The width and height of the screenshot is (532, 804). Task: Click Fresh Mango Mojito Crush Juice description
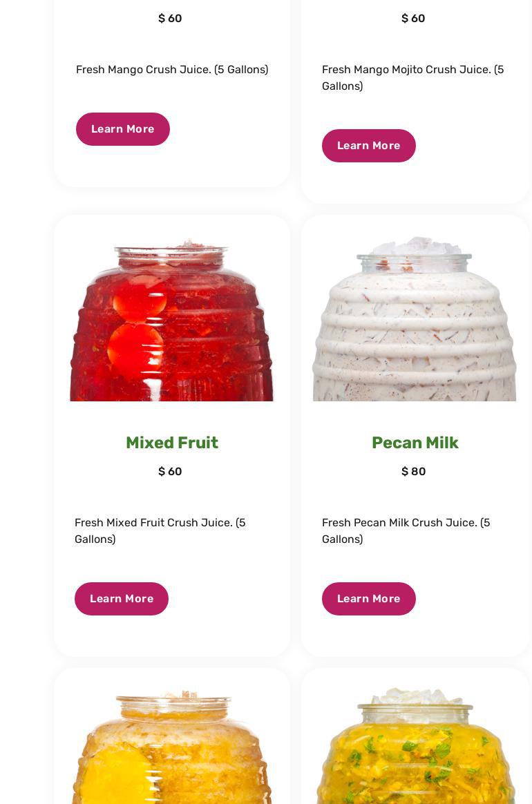pyautogui.click(x=412, y=77)
